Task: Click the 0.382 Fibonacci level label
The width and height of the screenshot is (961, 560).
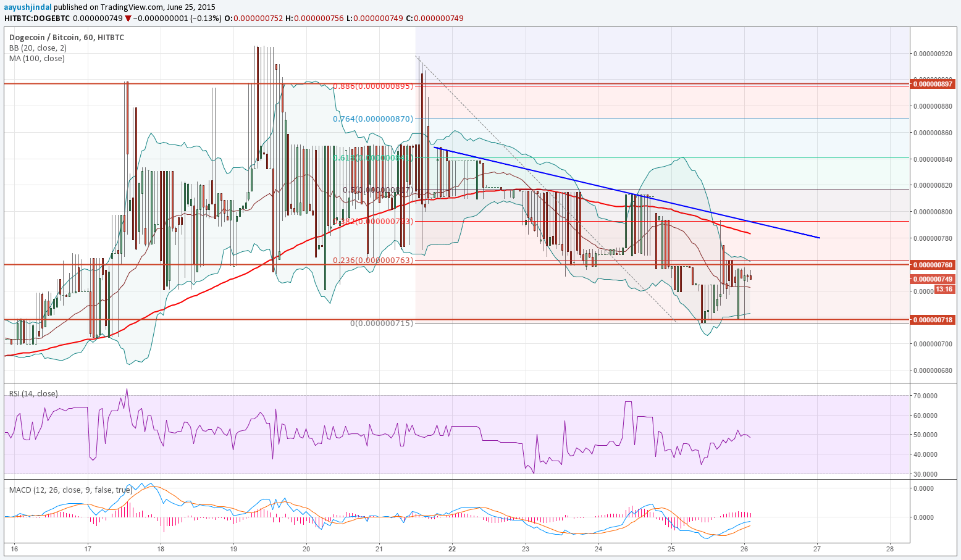Action: pos(372,221)
